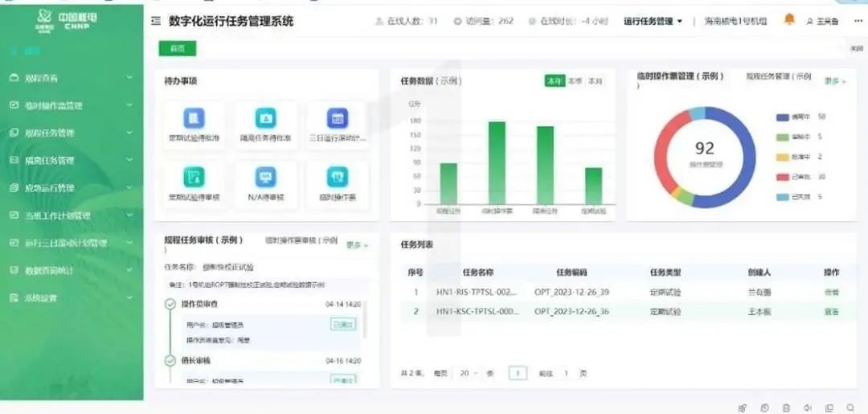Open the page size dropdown showing 20
This screenshot has width=868, height=414.
(x=468, y=373)
